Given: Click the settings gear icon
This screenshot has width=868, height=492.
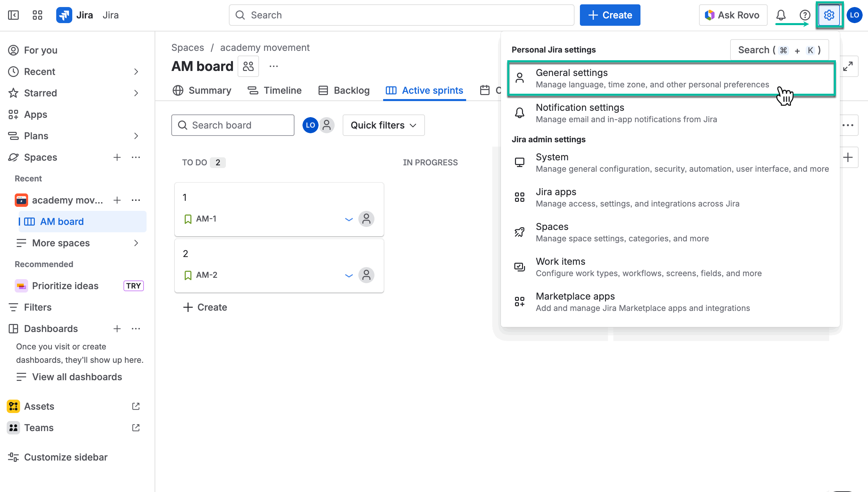Looking at the screenshot, I should pyautogui.click(x=829, y=15).
